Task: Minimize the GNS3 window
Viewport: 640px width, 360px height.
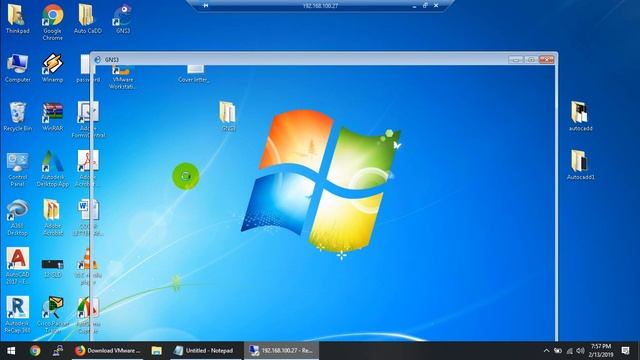Action: point(516,60)
